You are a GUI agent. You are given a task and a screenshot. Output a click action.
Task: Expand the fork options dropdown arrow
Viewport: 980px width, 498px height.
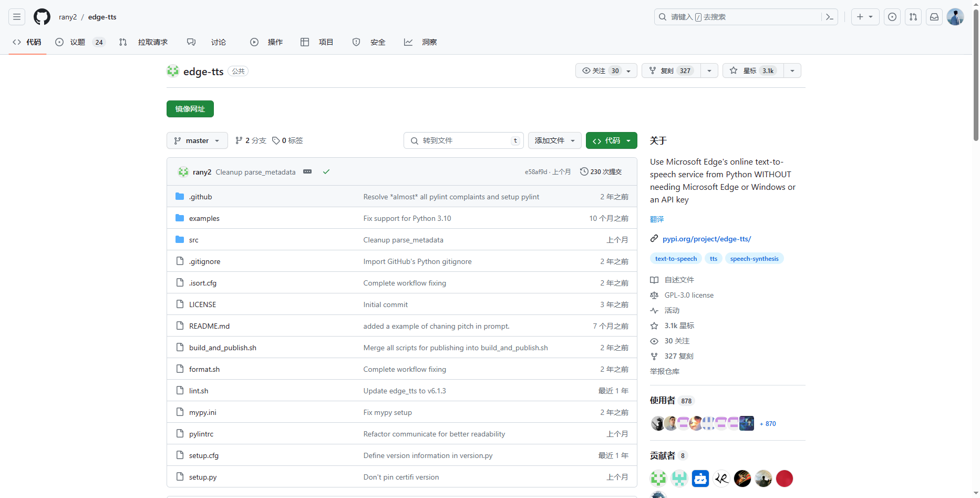709,70
